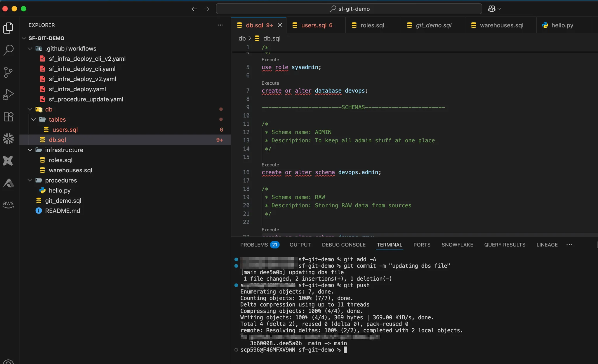The image size is (598, 364).
Task: Open roles.sql in the explorer tree
Action: pyautogui.click(x=60, y=160)
